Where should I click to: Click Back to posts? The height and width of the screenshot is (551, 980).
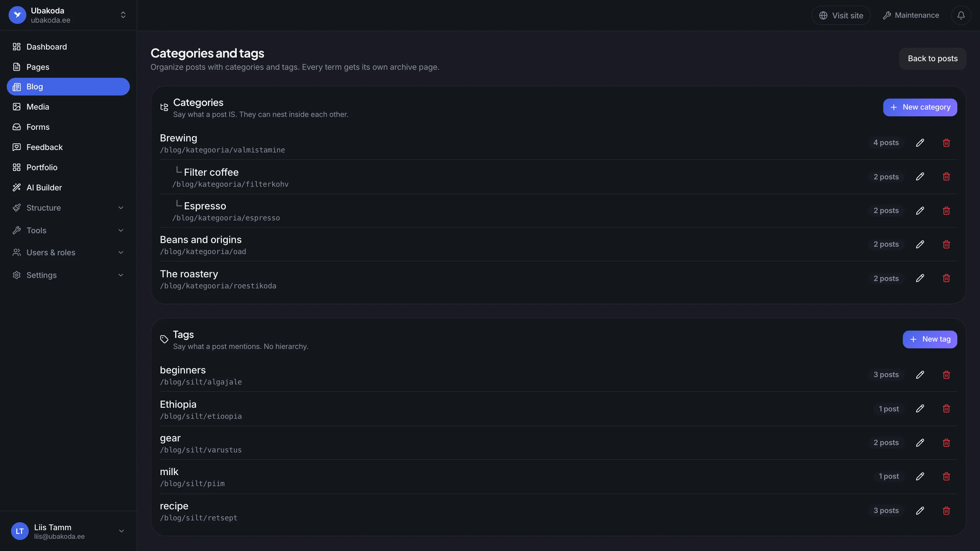(x=933, y=58)
